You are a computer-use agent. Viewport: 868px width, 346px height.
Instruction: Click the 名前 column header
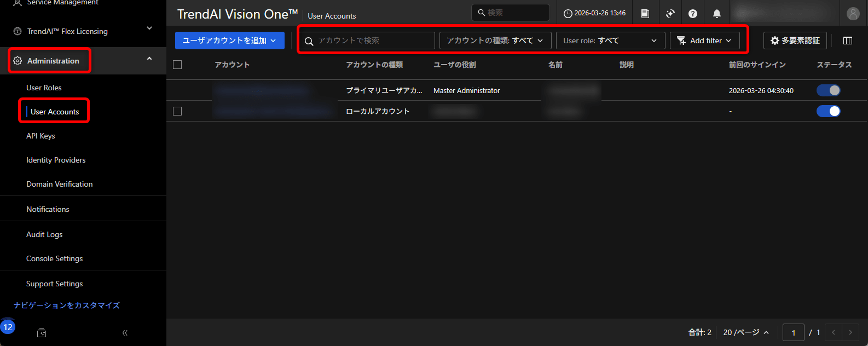click(555, 65)
